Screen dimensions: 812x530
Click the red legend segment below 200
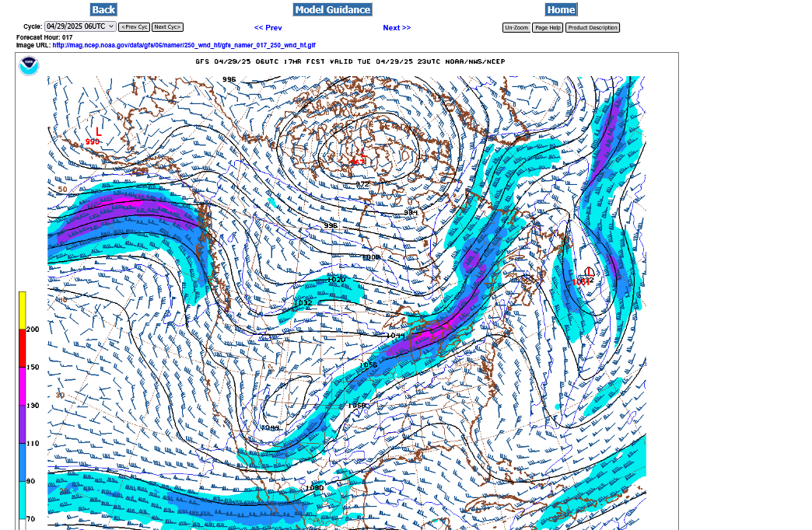click(x=23, y=348)
